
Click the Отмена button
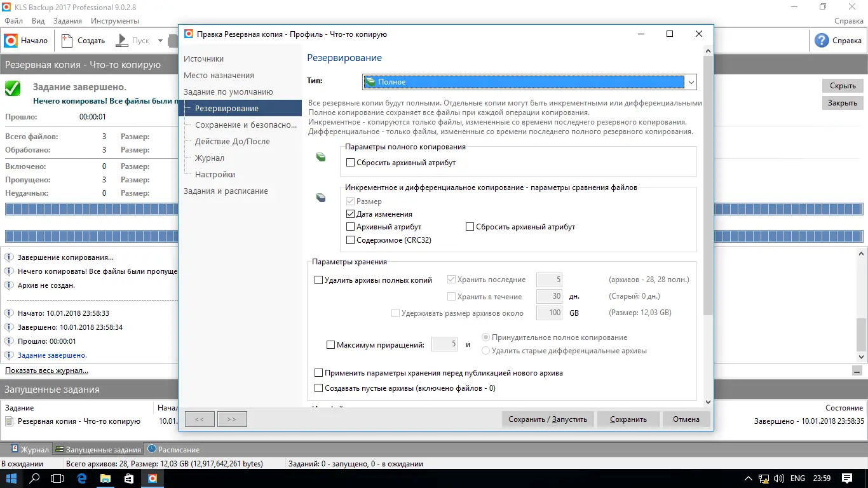tap(686, 419)
